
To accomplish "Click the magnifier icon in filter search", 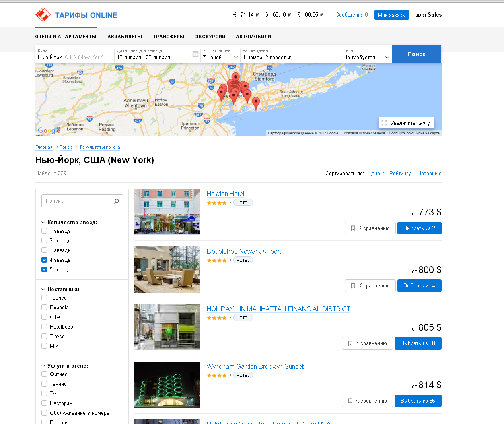I will [x=116, y=201].
